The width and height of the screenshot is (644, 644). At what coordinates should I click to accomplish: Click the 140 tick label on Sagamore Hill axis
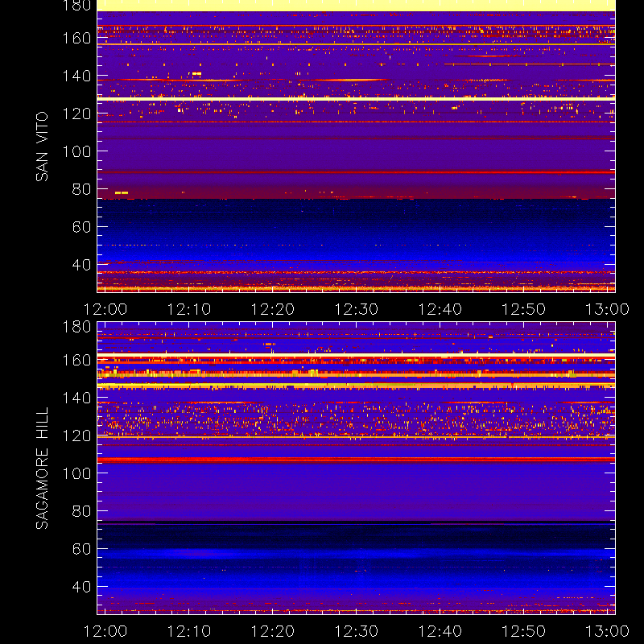pyautogui.click(x=76, y=398)
